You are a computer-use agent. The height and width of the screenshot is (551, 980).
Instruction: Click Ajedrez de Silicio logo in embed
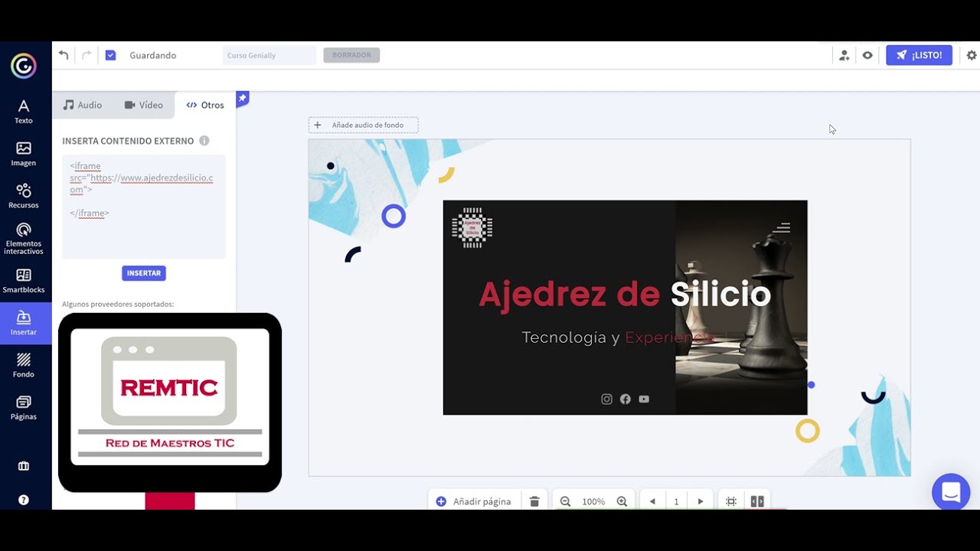pos(472,227)
